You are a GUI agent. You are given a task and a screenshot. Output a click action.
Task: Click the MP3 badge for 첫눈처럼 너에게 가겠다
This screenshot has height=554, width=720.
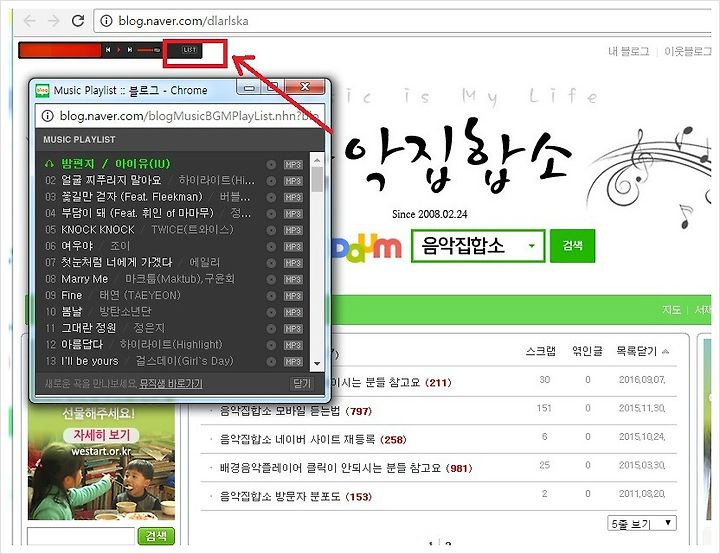click(293, 263)
